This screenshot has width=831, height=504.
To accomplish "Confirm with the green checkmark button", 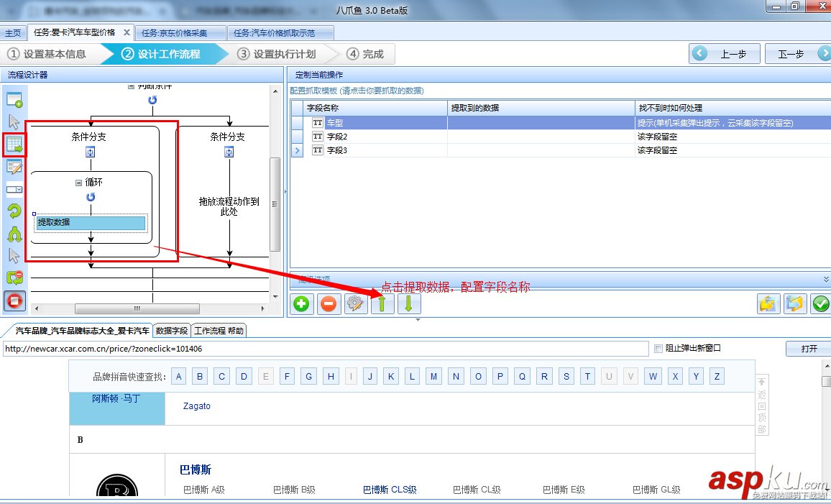I will click(x=821, y=303).
